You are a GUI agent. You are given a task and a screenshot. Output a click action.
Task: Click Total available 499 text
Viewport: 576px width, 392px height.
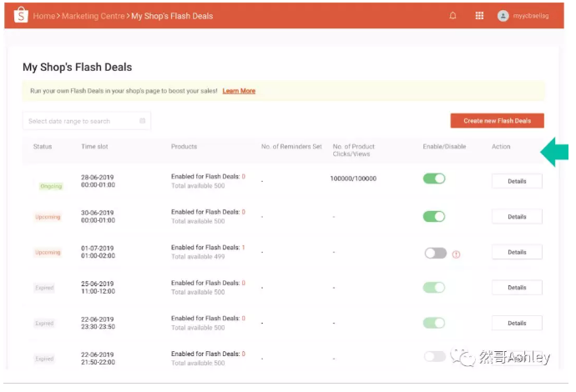(x=198, y=257)
